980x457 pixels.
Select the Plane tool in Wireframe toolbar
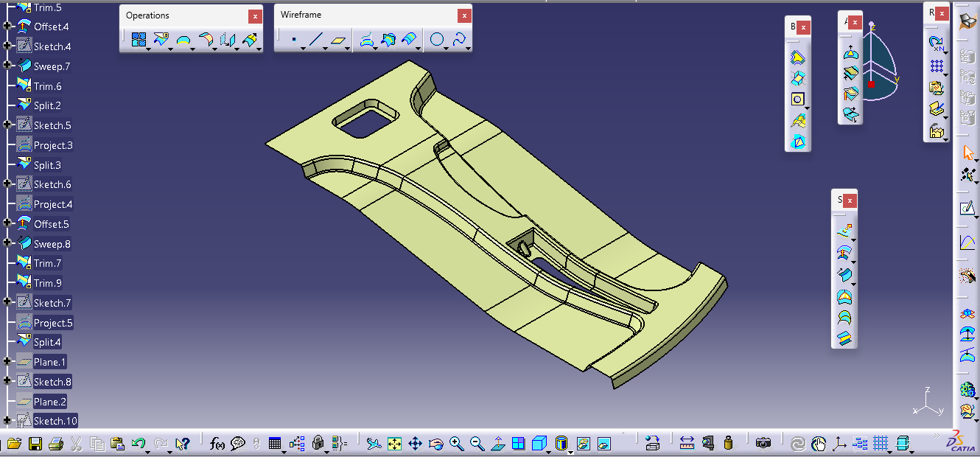(339, 40)
